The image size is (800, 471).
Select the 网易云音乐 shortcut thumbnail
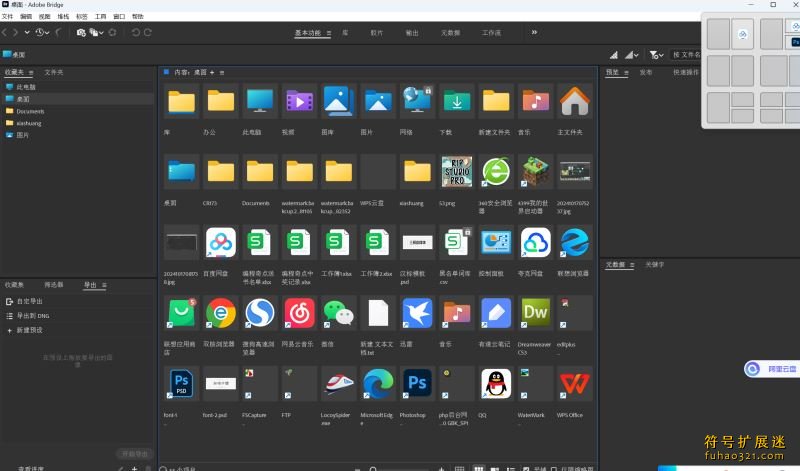pos(299,313)
